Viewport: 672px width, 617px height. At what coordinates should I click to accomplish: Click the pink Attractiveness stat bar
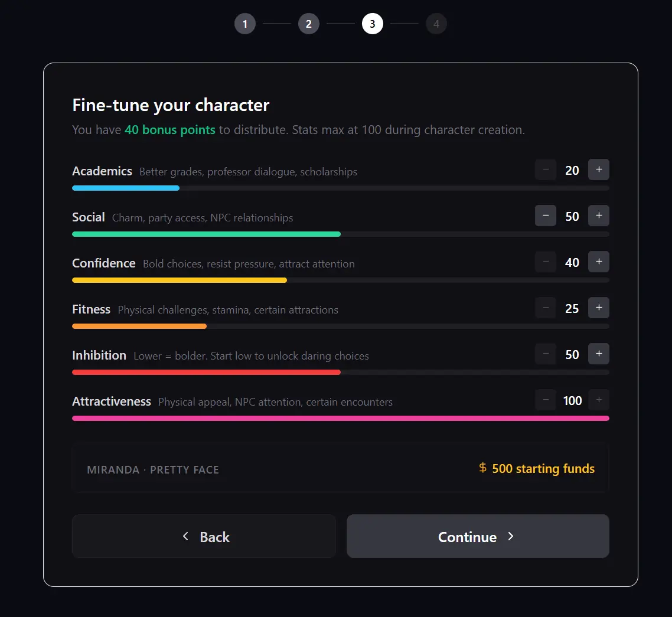click(x=340, y=419)
